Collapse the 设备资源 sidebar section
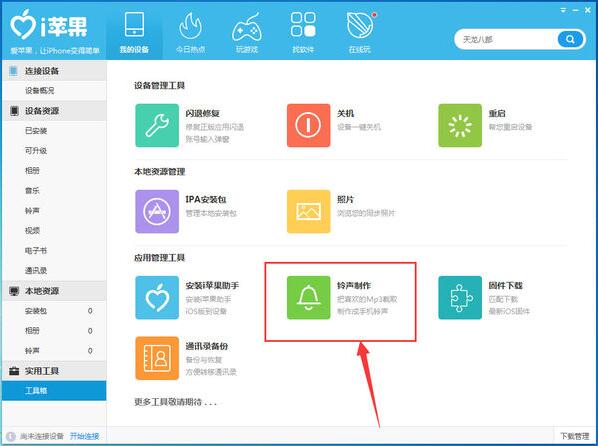The image size is (598, 446). pyautogui.click(x=54, y=111)
